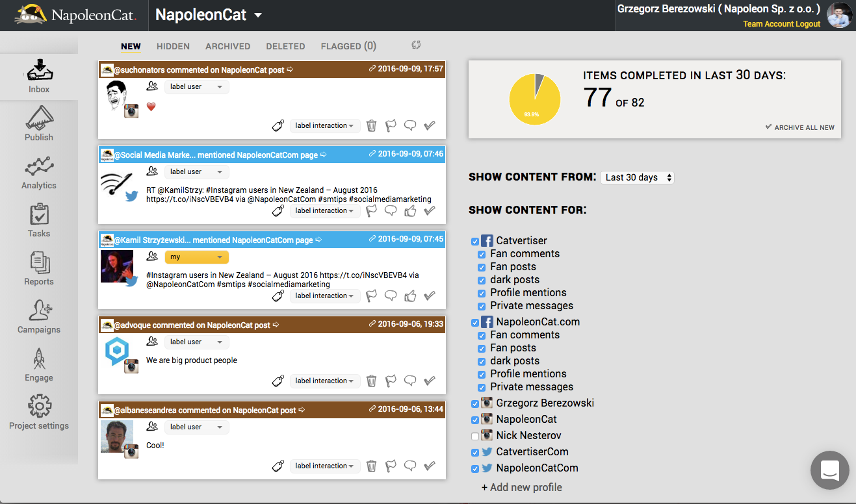Click NapoleonCat logo
This screenshot has width=856, height=504.
coord(76,14)
